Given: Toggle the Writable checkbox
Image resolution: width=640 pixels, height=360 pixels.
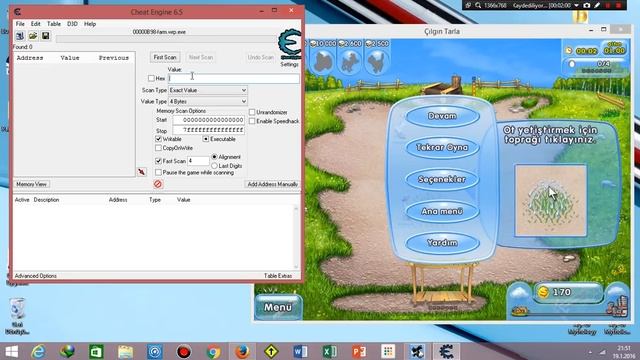Looking at the screenshot, I should click(x=158, y=139).
